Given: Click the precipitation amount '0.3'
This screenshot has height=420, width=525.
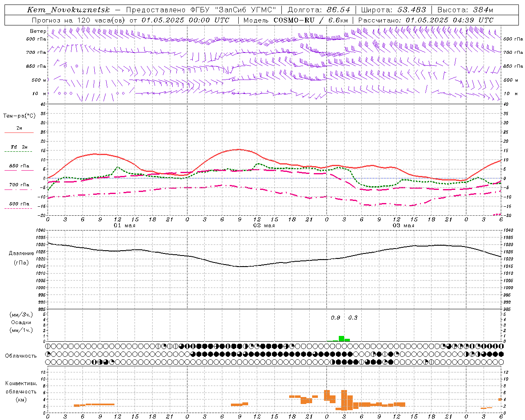Looking at the screenshot, I should (x=353, y=317).
